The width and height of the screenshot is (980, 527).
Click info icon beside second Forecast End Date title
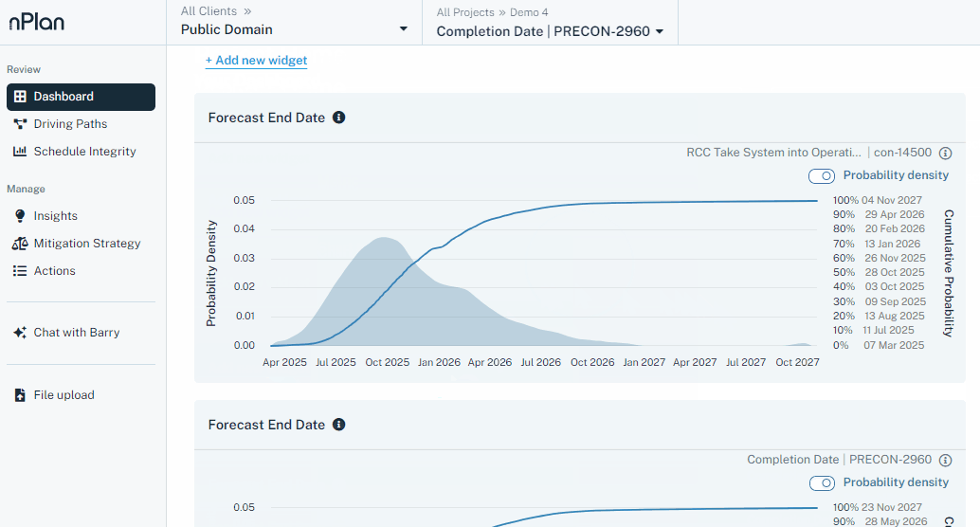tap(338, 425)
